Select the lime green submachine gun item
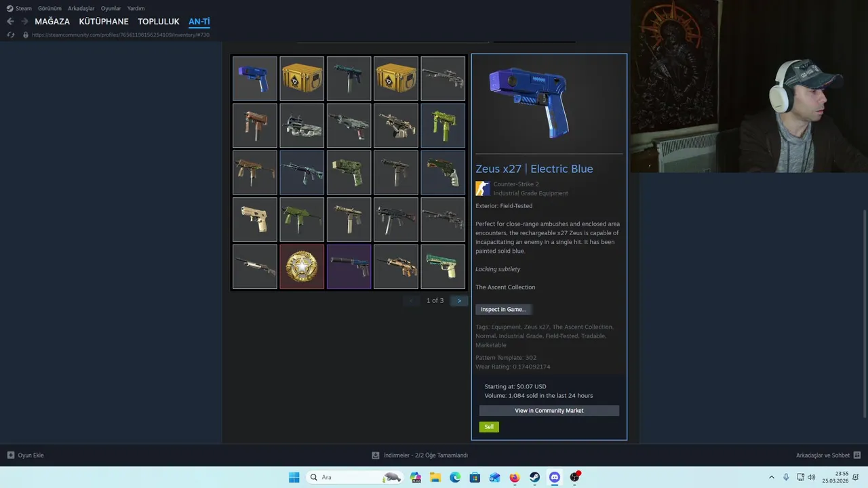Viewport: 868px width, 488px height. (x=443, y=125)
